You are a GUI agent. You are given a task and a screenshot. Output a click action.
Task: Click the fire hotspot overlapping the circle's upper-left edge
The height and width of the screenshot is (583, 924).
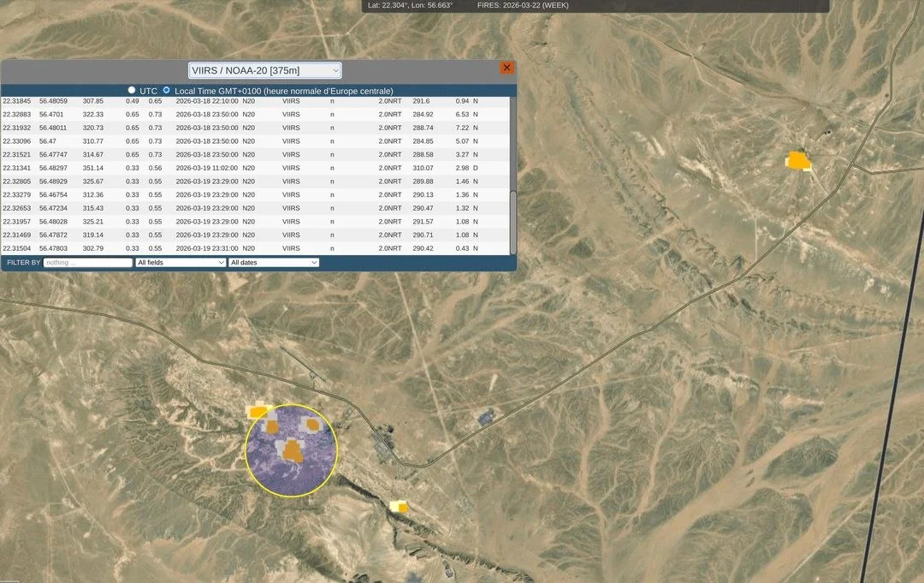[x=258, y=412]
